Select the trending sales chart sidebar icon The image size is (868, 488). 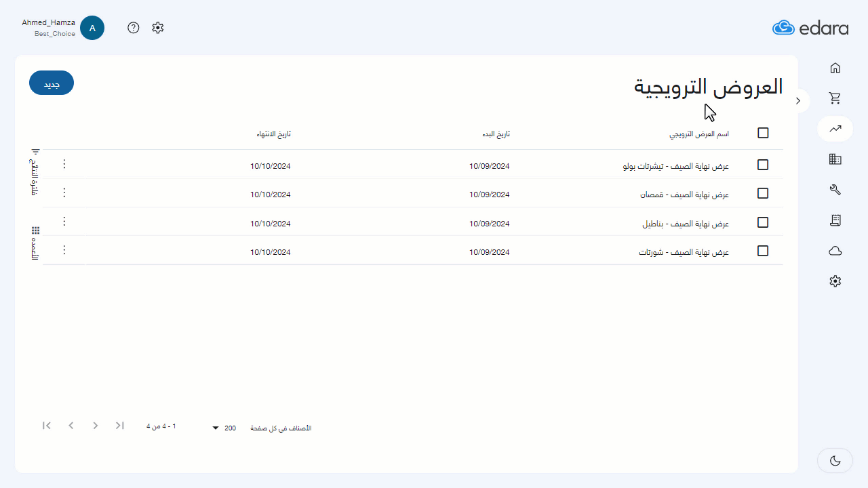click(835, 129)
